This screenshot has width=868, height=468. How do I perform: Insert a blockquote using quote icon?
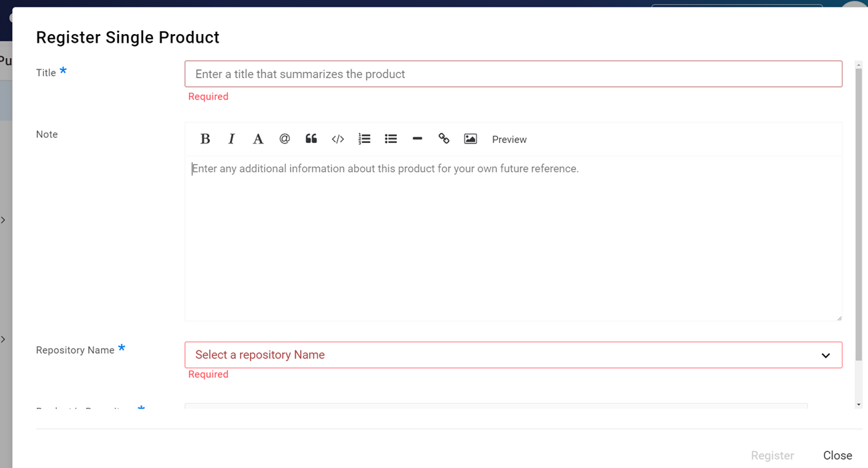point(311,139)
